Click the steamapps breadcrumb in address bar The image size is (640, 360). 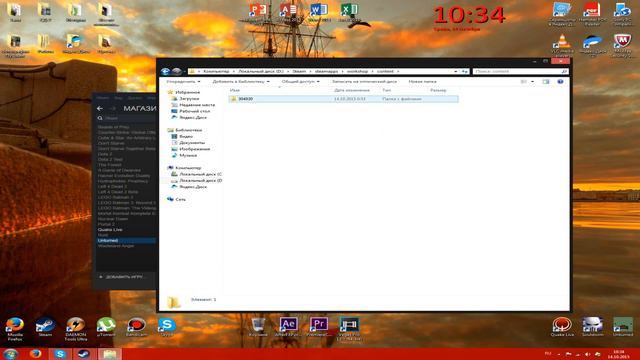327,71
